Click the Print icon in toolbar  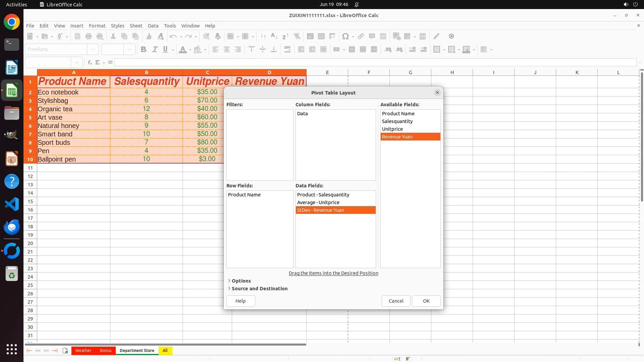[x=89, y=36]
